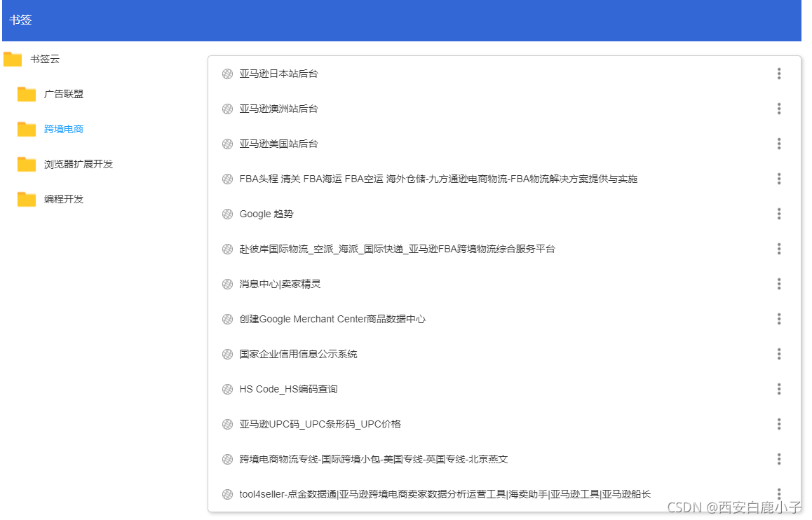The image size is (812, 520).
Task: Open three-dot menu for 赴彼岸国际物流 bookmark
Action: 778,249
